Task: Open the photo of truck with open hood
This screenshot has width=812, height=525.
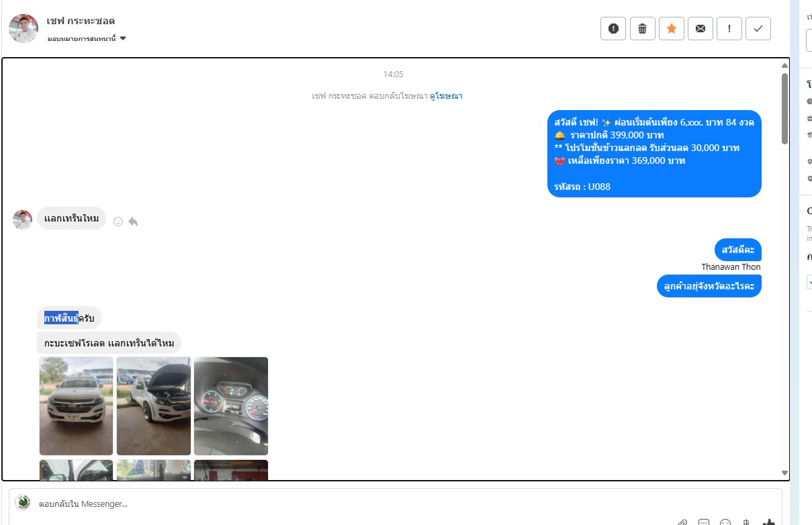Action: click(x=154, y=406)
